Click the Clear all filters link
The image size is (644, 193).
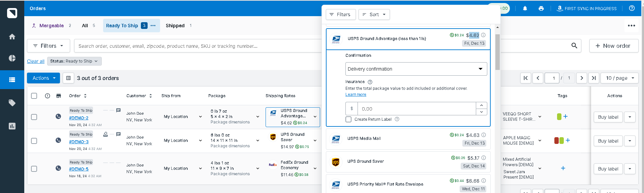click(36, 61)
